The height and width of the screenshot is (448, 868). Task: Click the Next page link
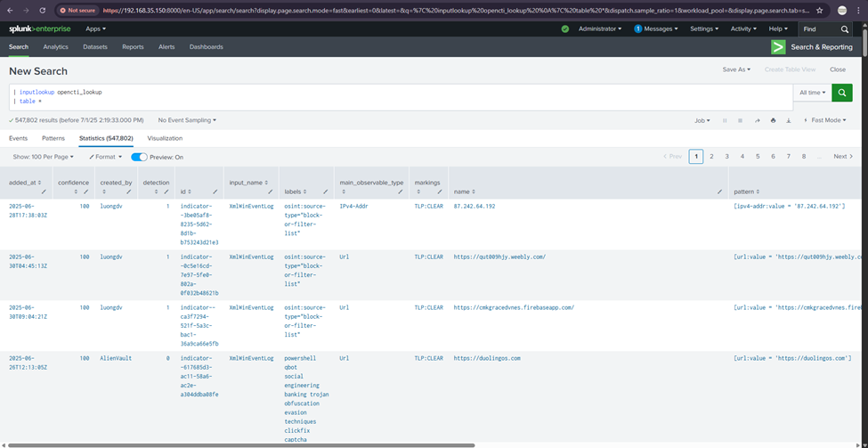click(843, 157)
